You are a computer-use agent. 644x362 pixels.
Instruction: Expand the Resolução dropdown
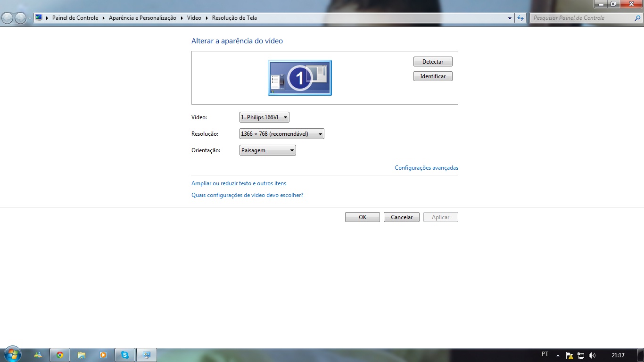(281, 134)
